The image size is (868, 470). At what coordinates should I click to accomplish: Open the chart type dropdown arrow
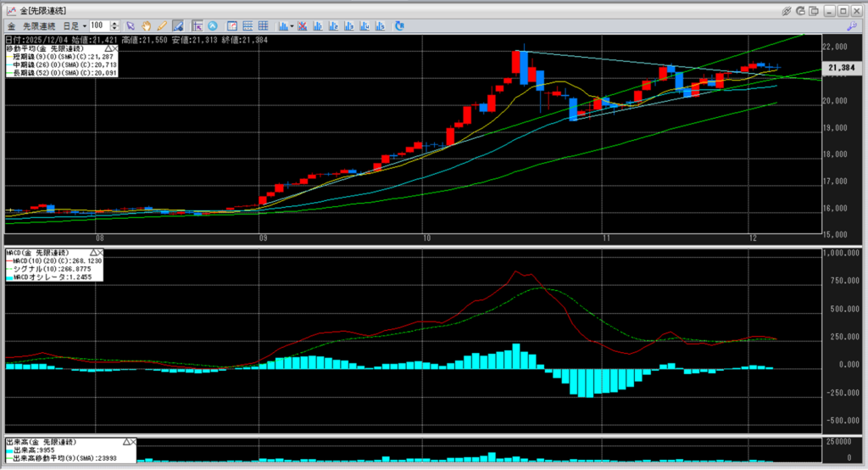(292, 26)
